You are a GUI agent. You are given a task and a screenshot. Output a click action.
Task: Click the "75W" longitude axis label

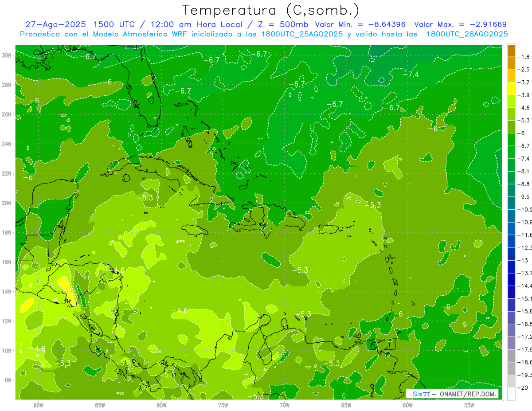(223, 405)
